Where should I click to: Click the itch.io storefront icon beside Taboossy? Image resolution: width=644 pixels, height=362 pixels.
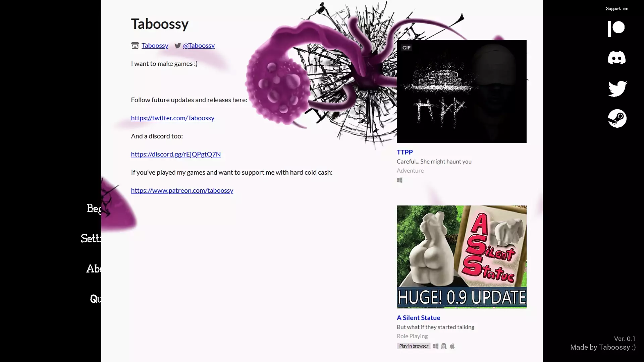pos(135,46)
